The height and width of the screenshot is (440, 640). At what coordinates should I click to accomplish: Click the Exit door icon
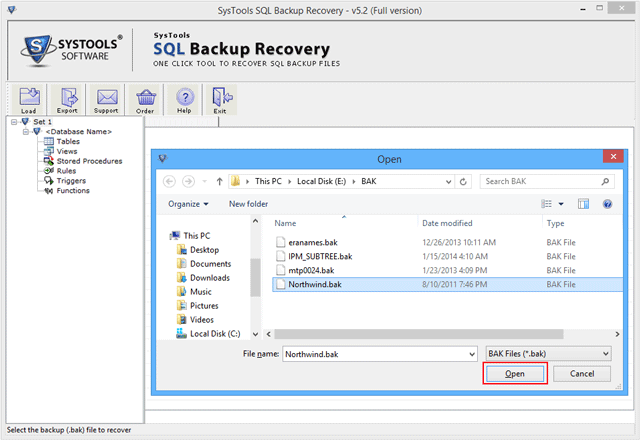[x=221, y=100]
